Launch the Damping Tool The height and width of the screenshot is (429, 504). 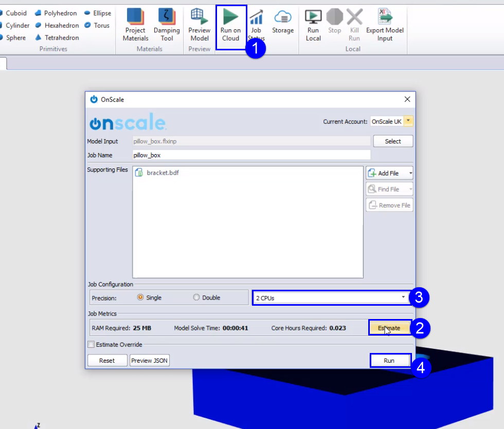click(167, 25)
